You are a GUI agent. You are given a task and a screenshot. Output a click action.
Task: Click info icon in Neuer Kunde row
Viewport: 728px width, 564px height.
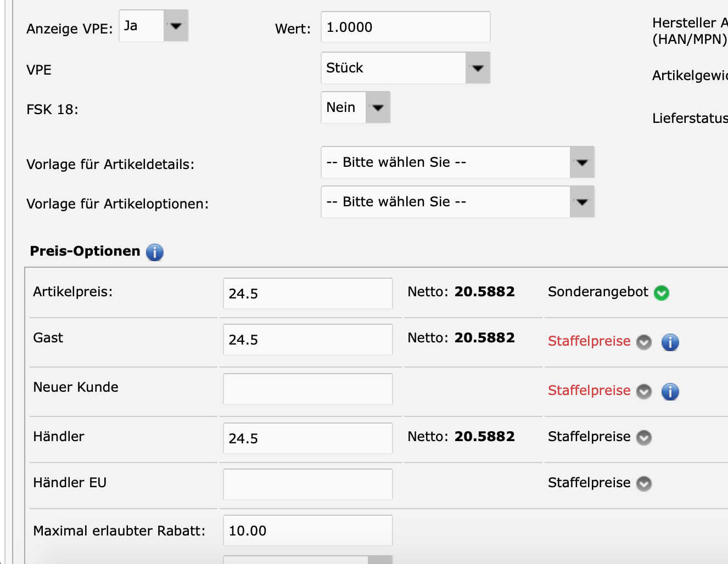pos(670,392)
